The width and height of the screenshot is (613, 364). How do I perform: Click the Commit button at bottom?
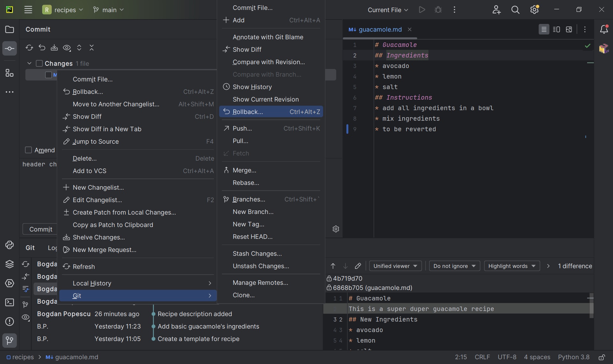(40, 229)
